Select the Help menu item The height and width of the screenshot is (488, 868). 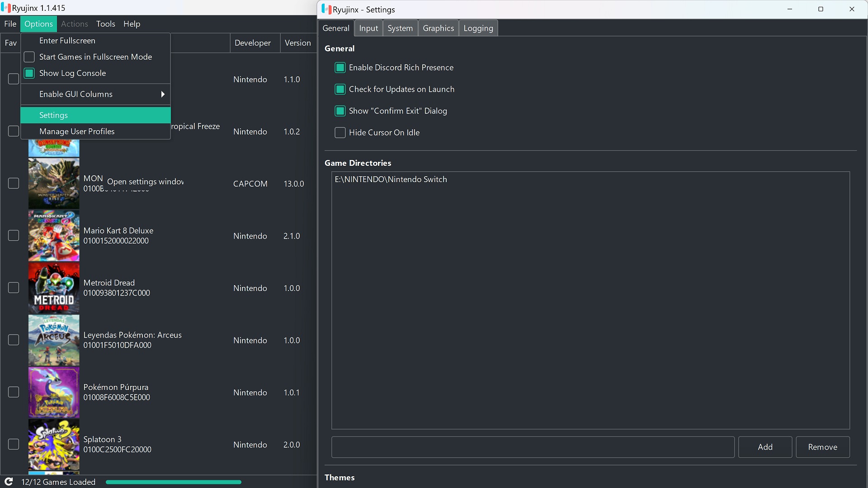click(x=132, y=24)
